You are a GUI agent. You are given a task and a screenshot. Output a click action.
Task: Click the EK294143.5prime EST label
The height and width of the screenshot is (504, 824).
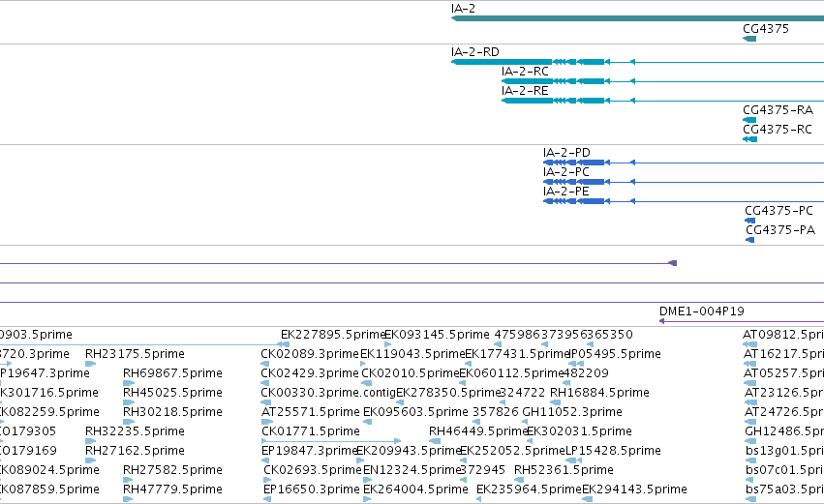click(634, 489)
